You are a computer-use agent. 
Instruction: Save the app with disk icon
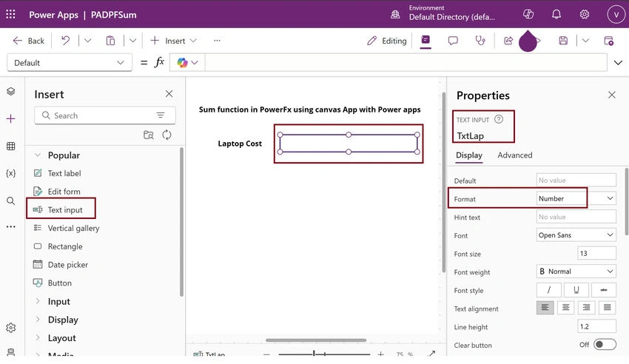(x=563, y=41)
